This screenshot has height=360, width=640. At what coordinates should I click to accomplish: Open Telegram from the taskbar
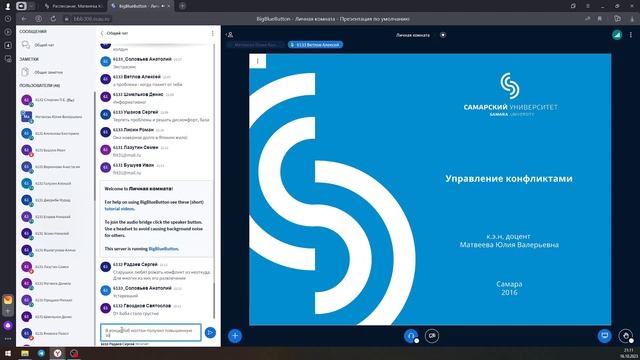(x=41, y=353)
